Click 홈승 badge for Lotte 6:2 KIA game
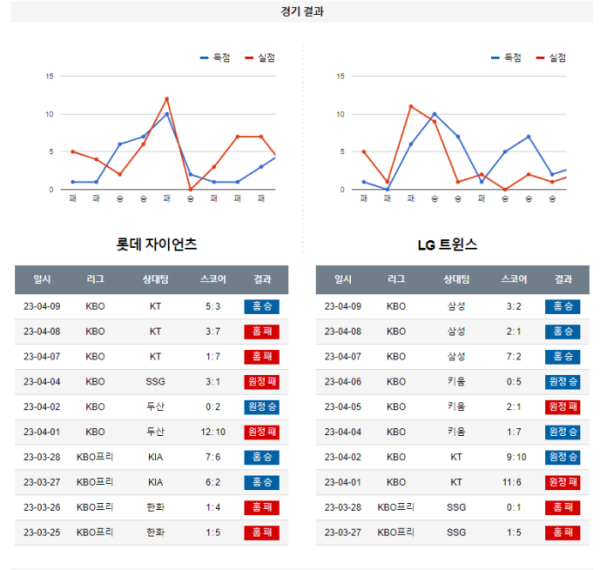 click(x=262, y=482)
